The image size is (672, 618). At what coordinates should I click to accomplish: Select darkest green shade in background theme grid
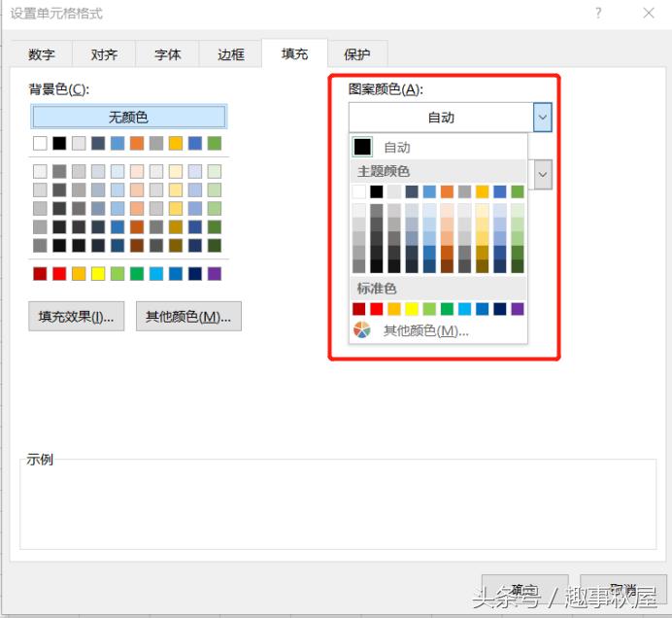215,245
